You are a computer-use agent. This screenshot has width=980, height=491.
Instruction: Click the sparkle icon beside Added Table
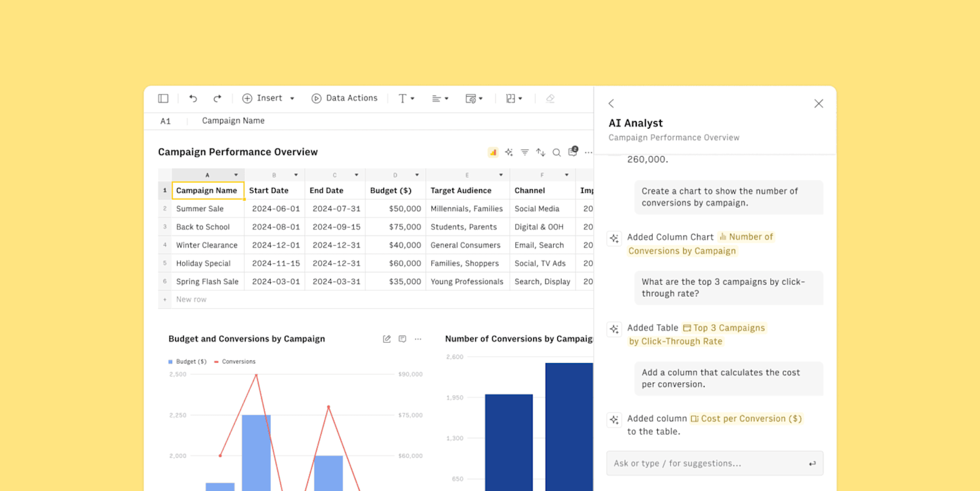coord(614,329)
